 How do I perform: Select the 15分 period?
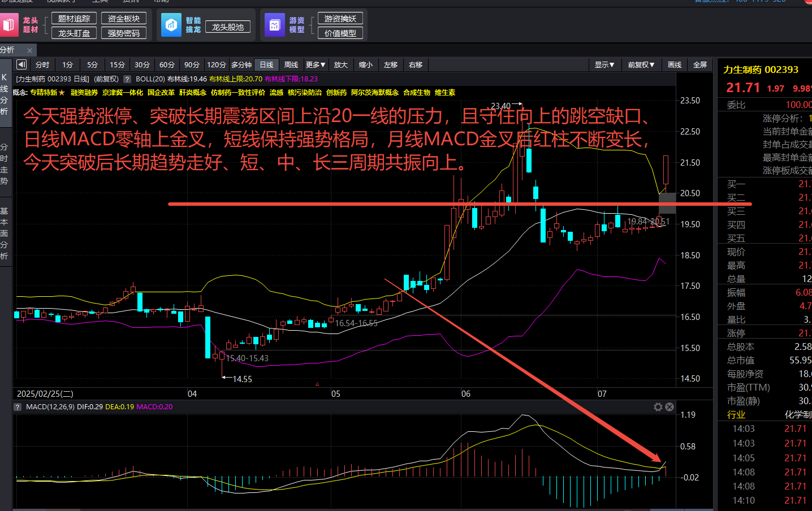[x=117, y=64]
